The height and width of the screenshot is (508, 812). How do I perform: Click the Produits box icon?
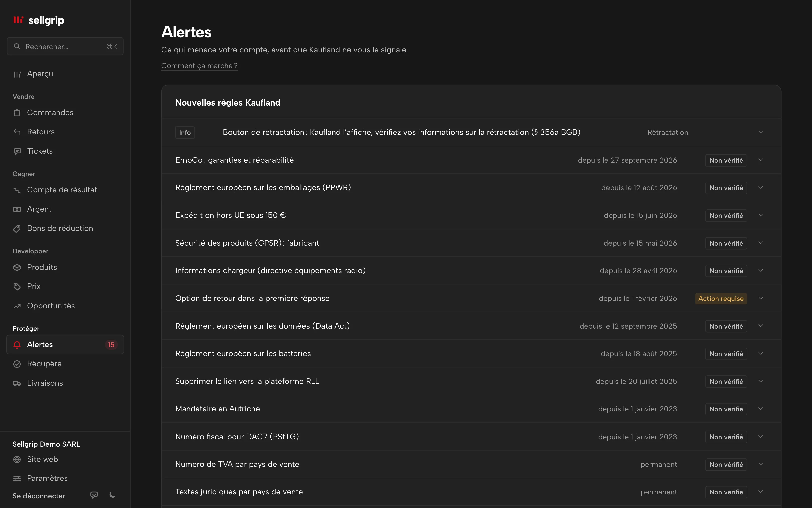point(17,267)
